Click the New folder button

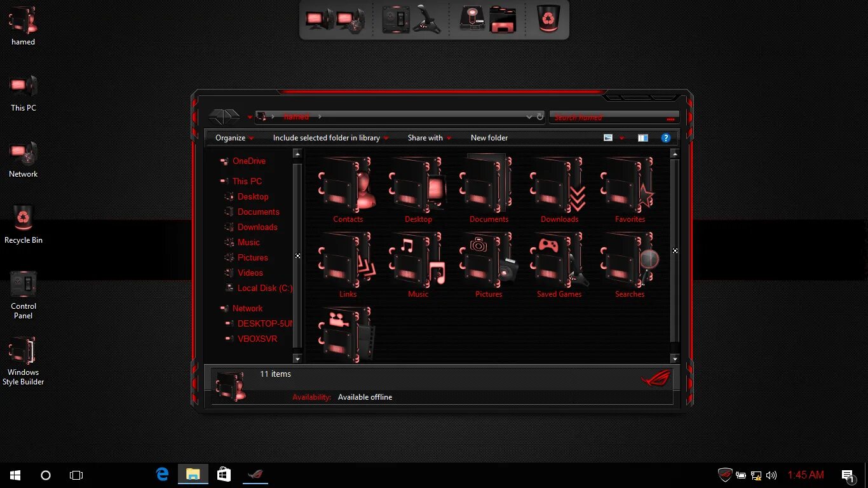click(x=489, y=137)
